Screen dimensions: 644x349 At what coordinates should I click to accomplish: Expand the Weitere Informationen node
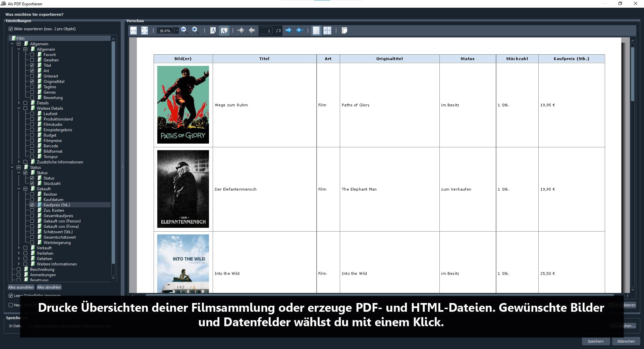(x=19, y=264)
